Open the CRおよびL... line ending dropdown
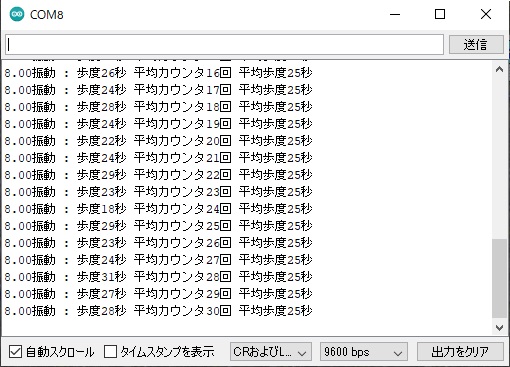 pyautogui.click(x=271, y=352)
